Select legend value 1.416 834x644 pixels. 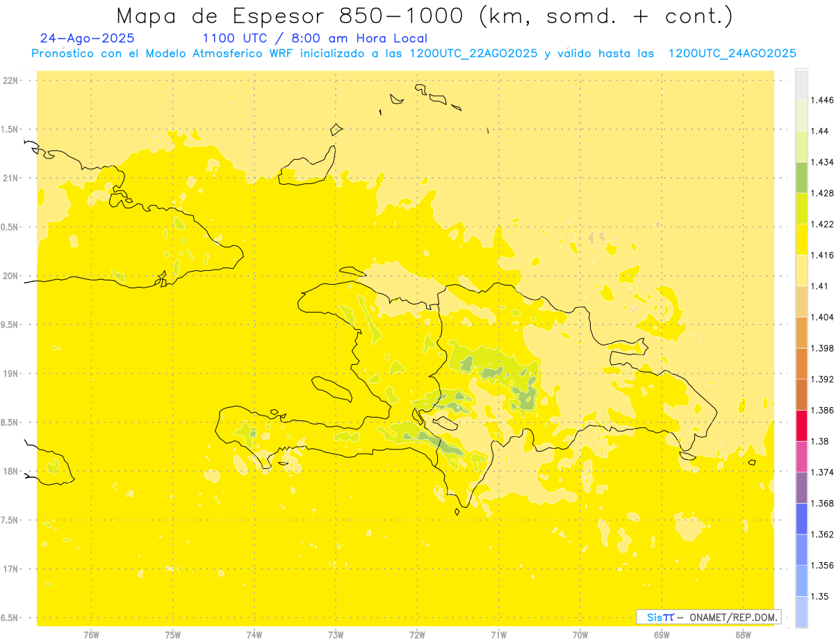pyautogui.click(x=822, y=255)
